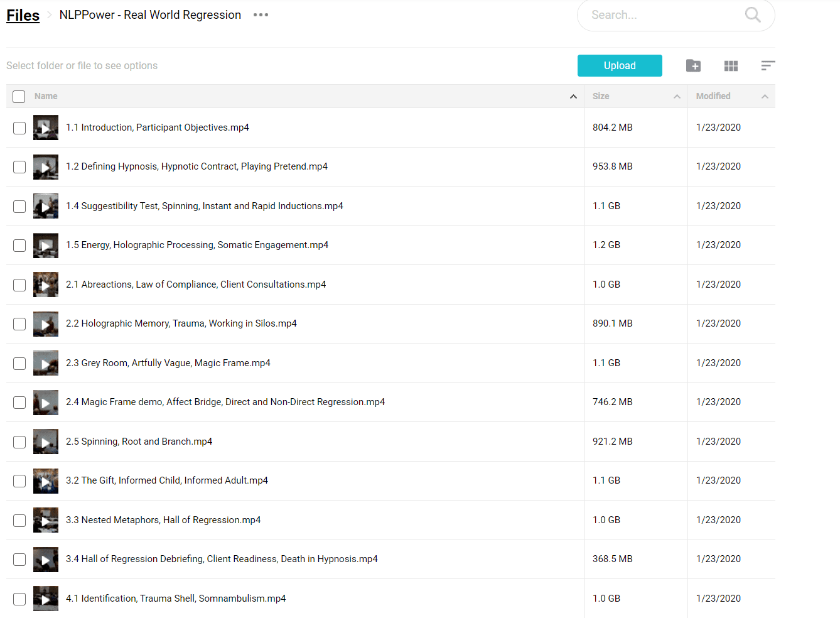Click the Modified column header label
This screenshot has width=840, height=618.
point(713,96)
